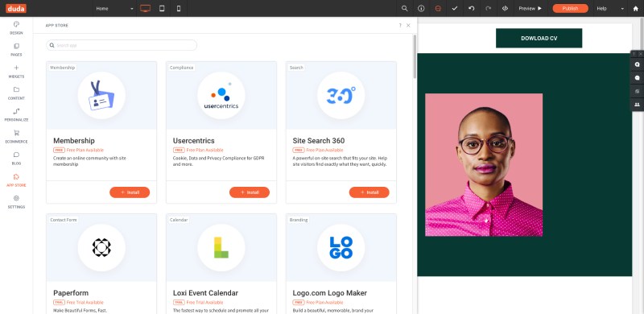Open the Widgets panel
Screen dimensions: 644x314
pyautogui.click(x=16, y=71)
